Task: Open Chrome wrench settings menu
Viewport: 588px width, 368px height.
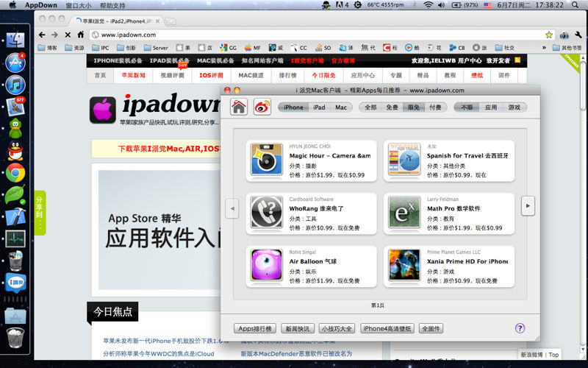Action: coord(578,35)
